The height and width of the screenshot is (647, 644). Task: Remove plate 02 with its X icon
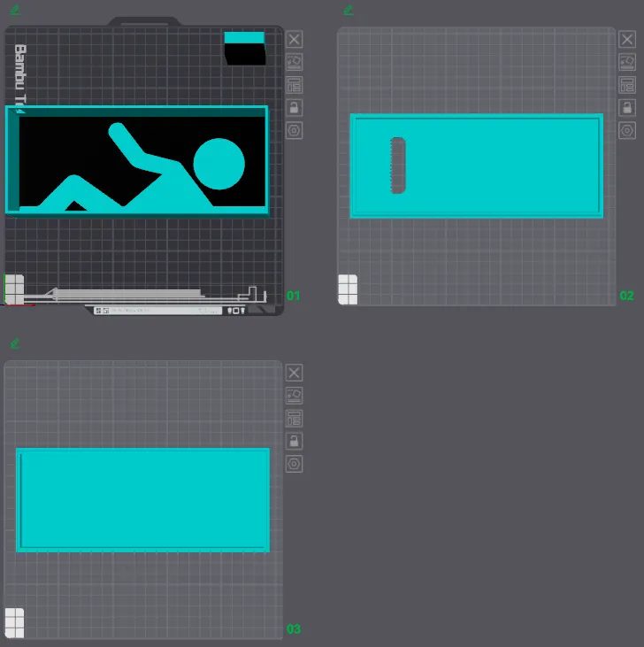click(x=627, y=40)
